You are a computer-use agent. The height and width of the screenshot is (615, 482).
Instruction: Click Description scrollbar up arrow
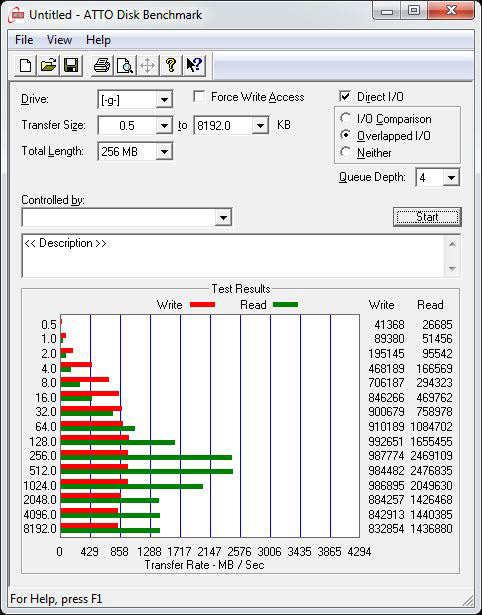click(452, 244)
